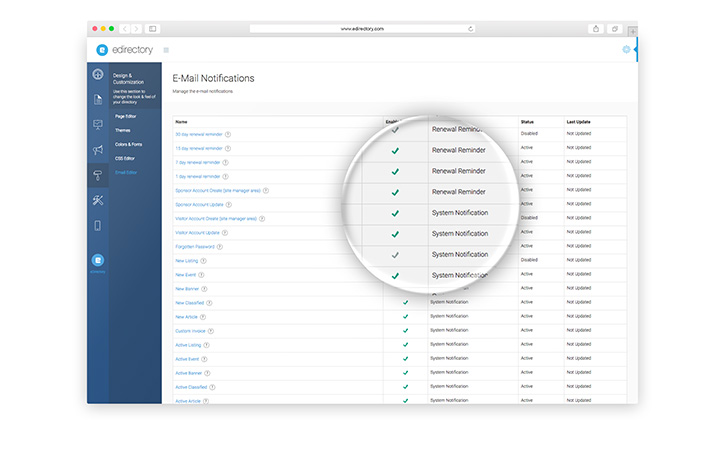Toggle enabled checkmark for Active Classified
721x451 pixels.
coord(406,387)
